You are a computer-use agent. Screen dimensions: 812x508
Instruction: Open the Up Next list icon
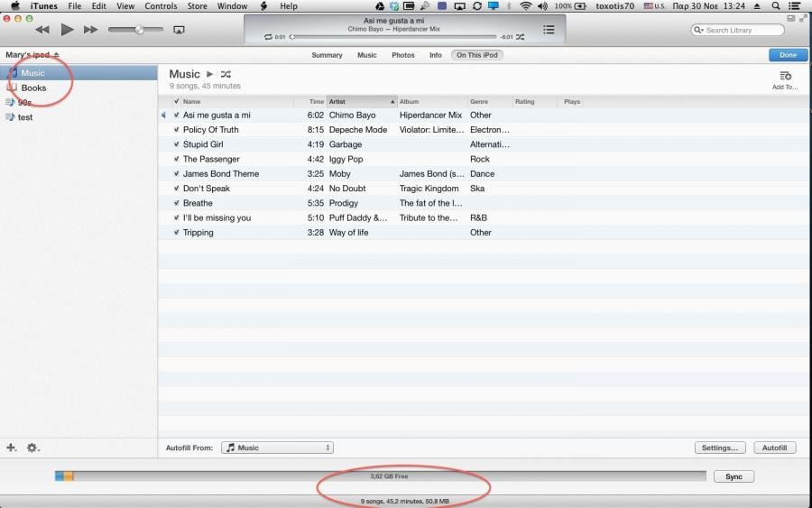(x=549, y=30)
